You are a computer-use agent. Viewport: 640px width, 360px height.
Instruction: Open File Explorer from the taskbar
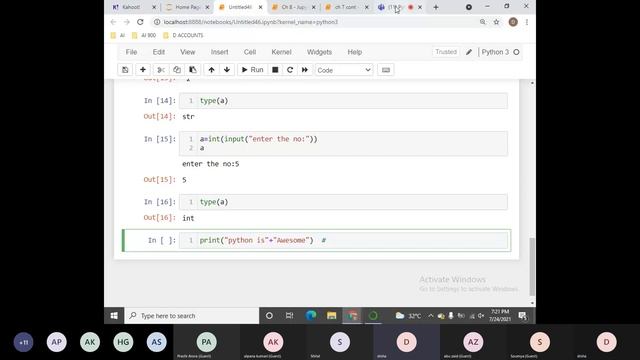pyautogui.click(x=331, y=316)
